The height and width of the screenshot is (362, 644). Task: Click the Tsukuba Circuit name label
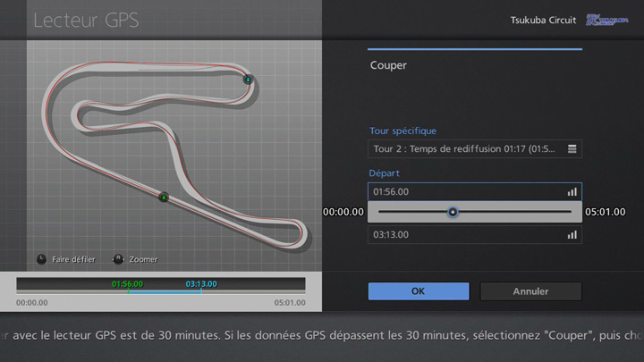tap(542, 20)
